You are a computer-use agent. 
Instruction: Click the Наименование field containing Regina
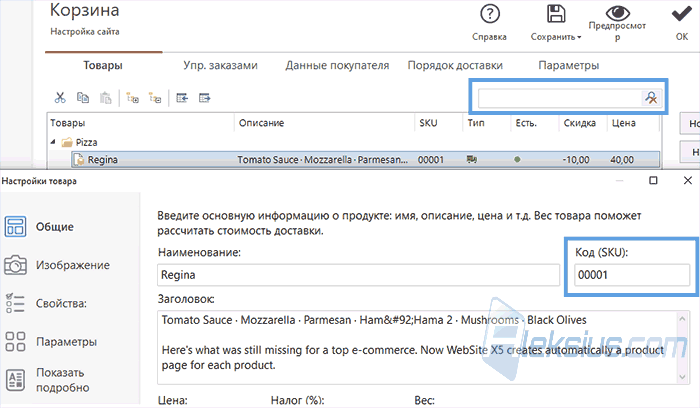click(358, 275)
